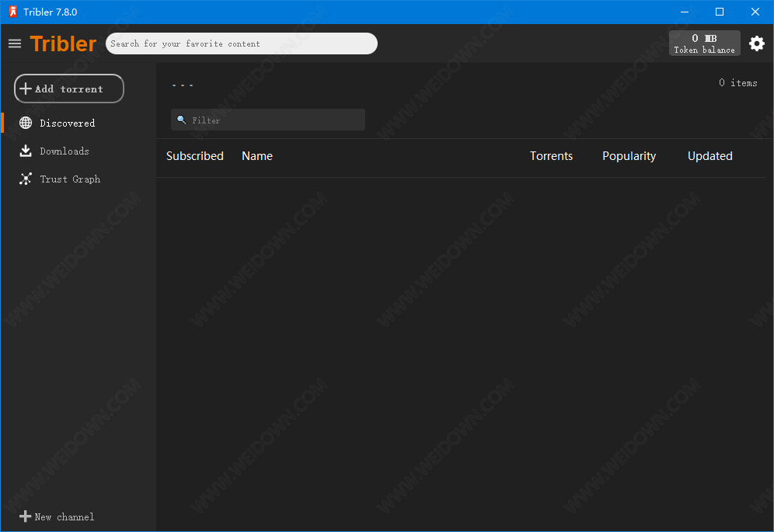Minimize the Tribler window

point(684,12)
